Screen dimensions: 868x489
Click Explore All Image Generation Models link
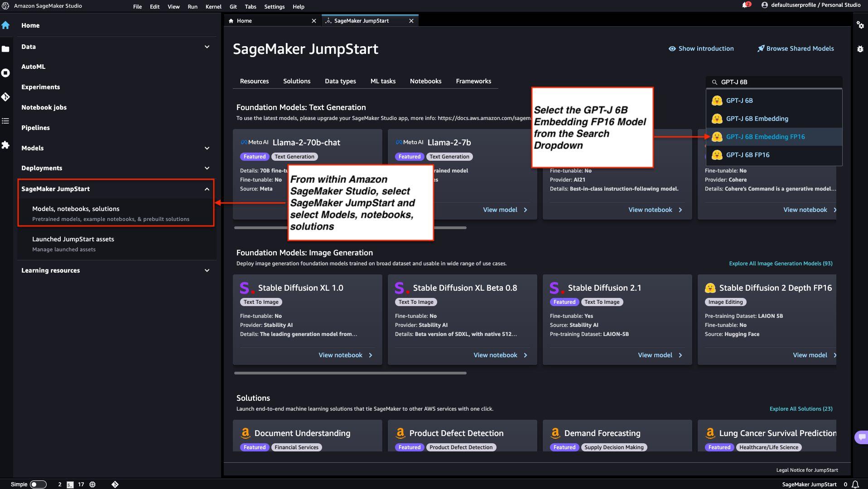781,264
